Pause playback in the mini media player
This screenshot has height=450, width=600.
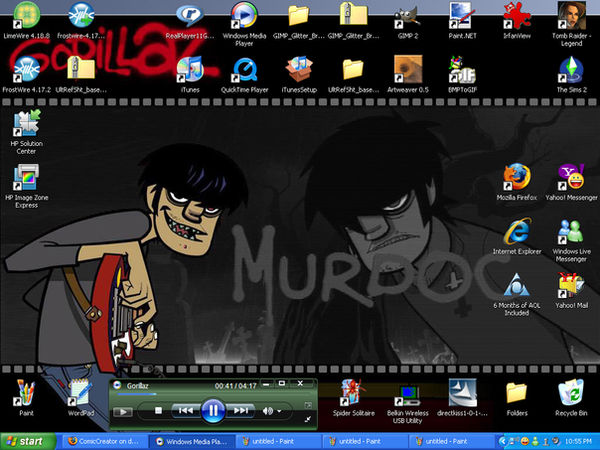[213, 411]
